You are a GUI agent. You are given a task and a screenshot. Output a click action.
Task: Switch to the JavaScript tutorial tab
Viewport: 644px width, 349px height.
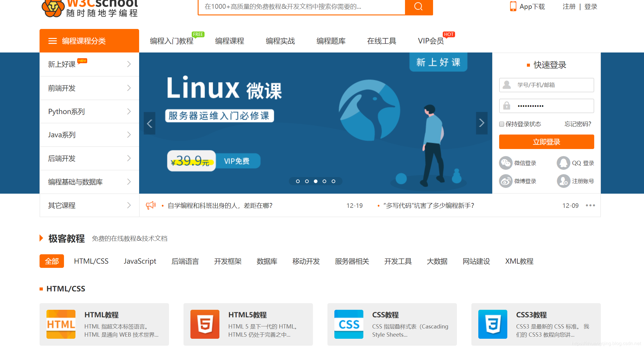140,261
